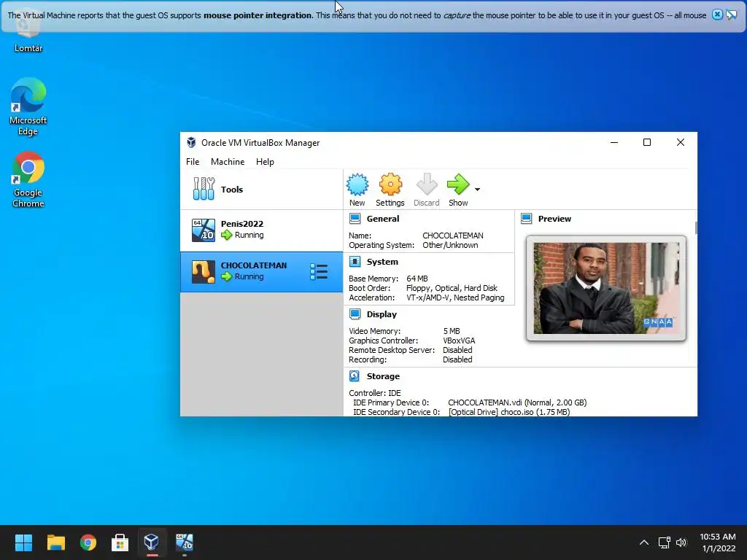Click VirtualBox Manager taskbar icon

click(x=152, y=542)
